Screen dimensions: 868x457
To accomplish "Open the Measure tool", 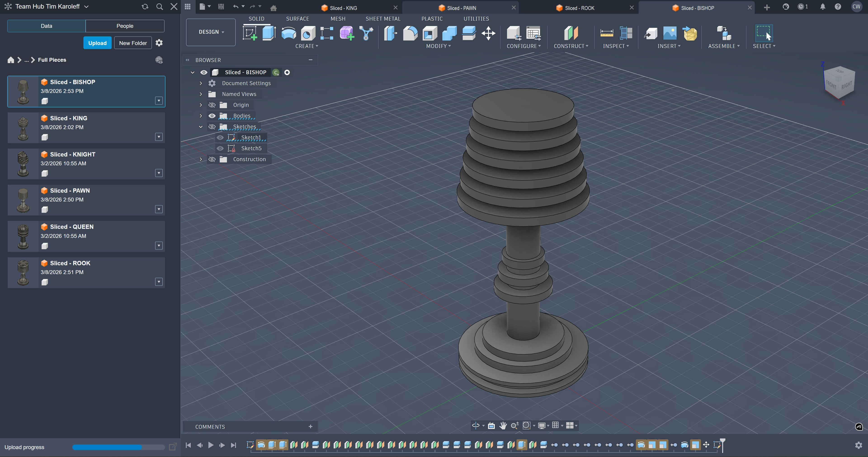I will point(606,33).
